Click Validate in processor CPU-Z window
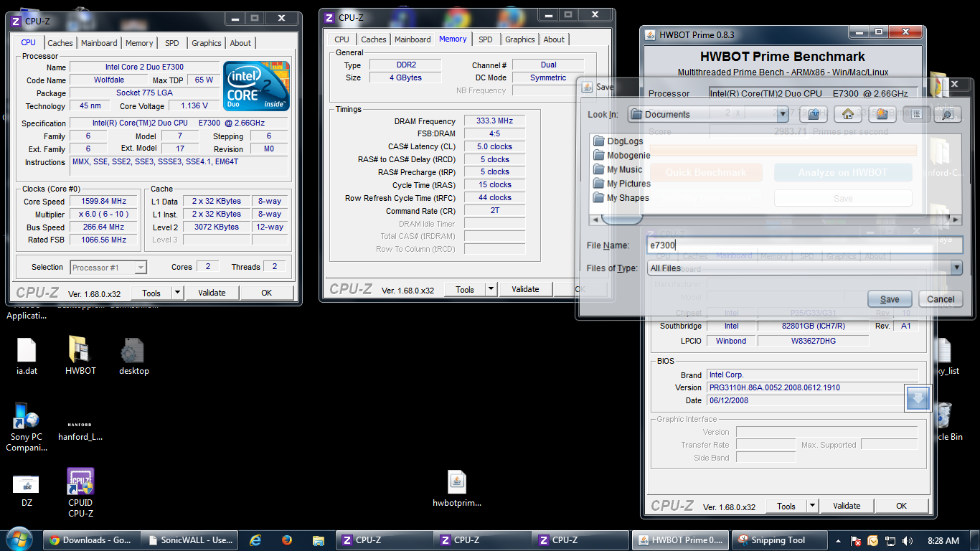The height and width of the screenshot is (551, 980). tap(212, 293)
